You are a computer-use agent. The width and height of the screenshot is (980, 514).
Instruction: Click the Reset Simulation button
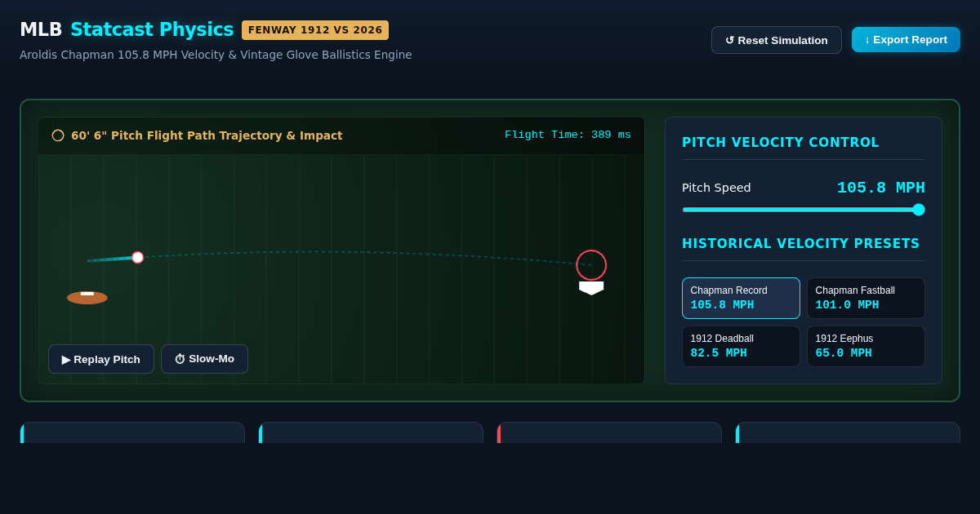[x=776, y=40]
